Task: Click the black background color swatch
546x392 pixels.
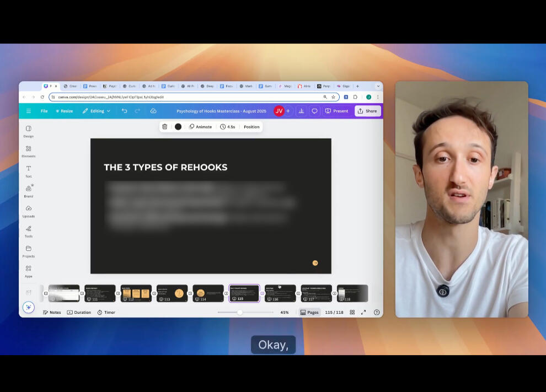Action: click(178, 127)
